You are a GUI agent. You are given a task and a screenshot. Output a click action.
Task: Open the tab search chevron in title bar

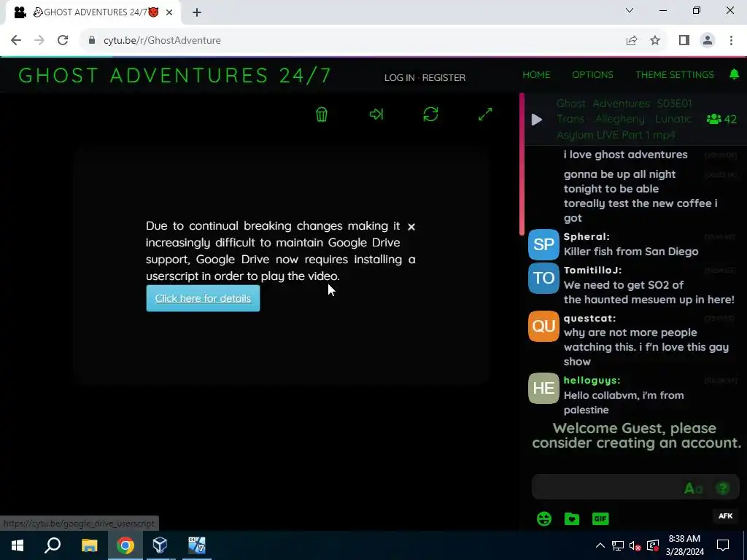(630, 10)
